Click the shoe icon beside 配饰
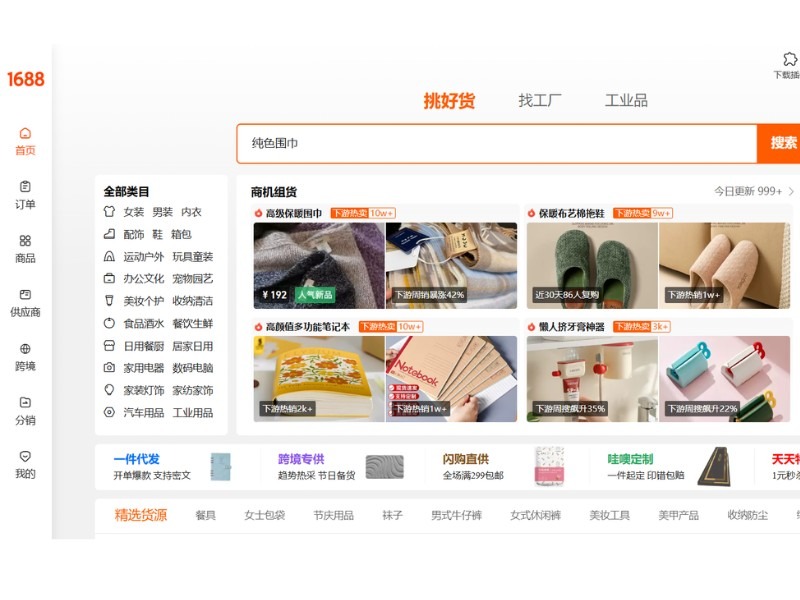The image size is (800, 600). (x=109, y=234)
